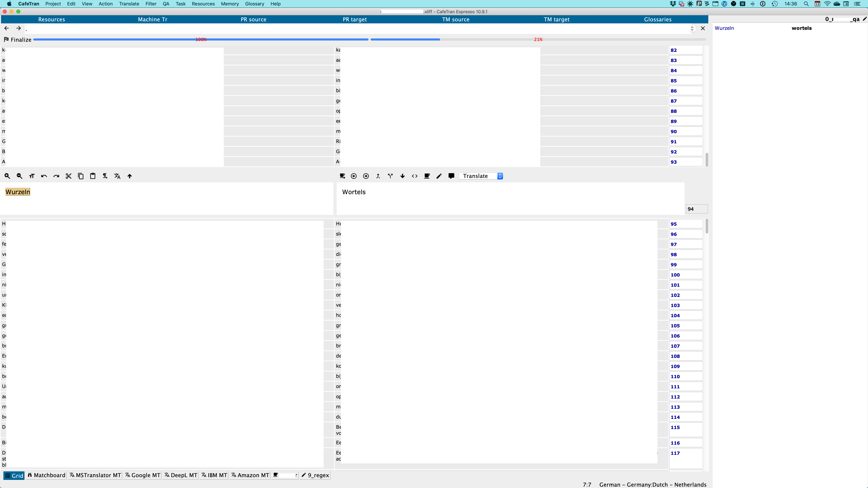The height and width of the screenshot is (488, 868).
Task: Click the scissors cut icon
Action: pyautogui.click(x=68, y=176)
